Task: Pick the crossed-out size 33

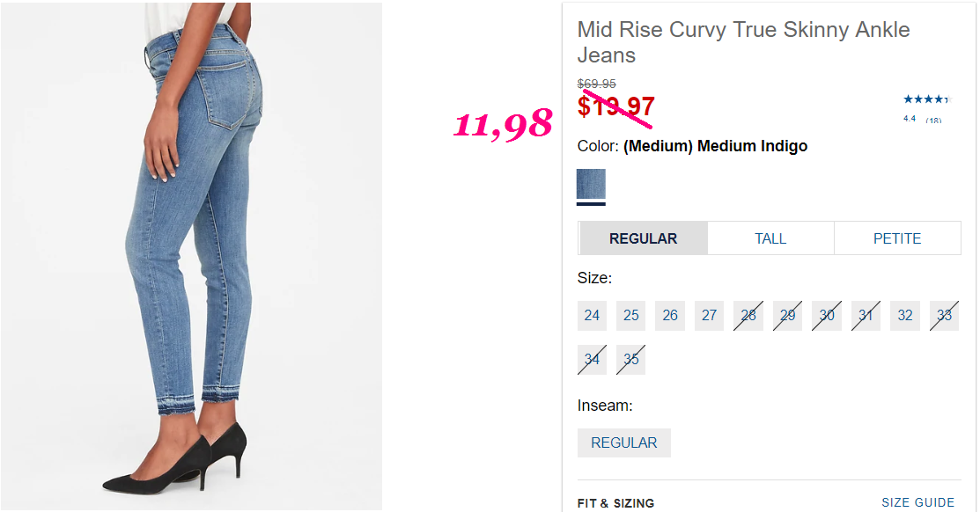Action: click(x=945, y=315)
